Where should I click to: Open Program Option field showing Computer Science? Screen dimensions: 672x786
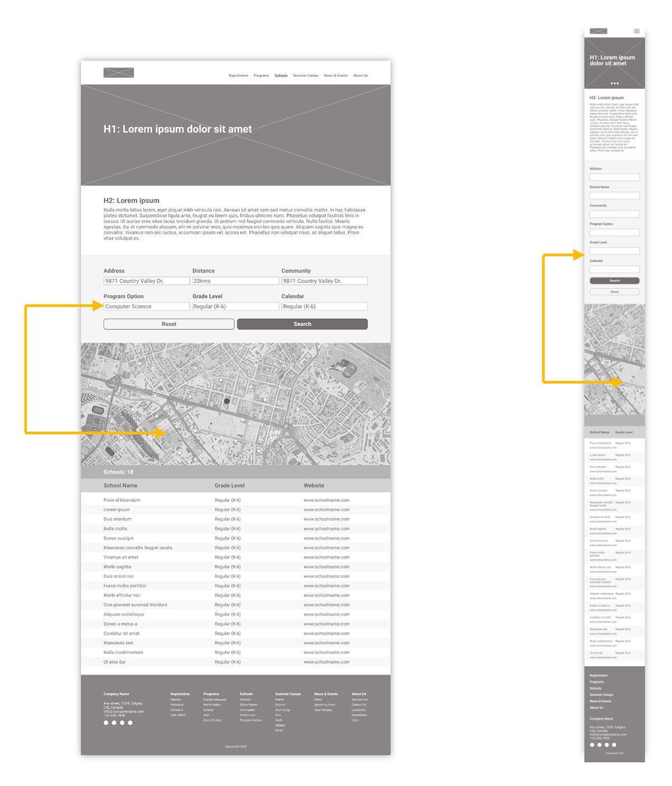point(147,306)
